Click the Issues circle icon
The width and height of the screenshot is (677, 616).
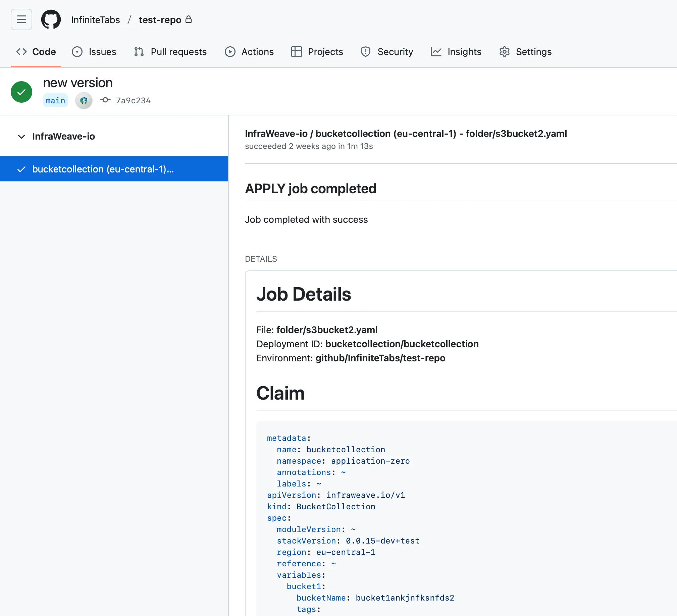click(77, 52)
